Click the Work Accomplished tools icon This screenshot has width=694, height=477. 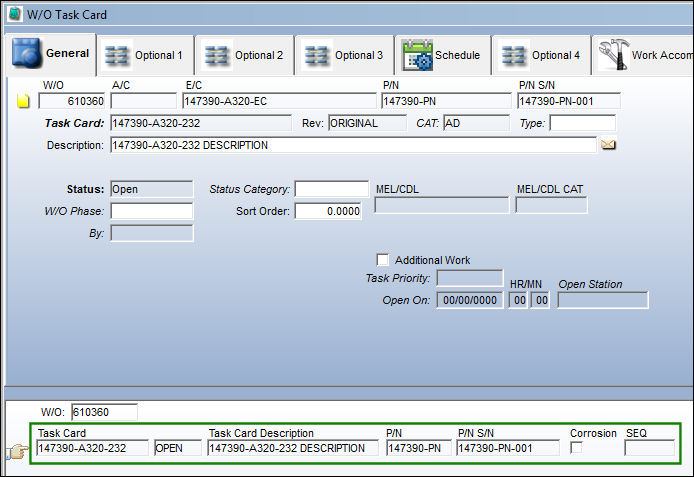click(x=614, y=54)
